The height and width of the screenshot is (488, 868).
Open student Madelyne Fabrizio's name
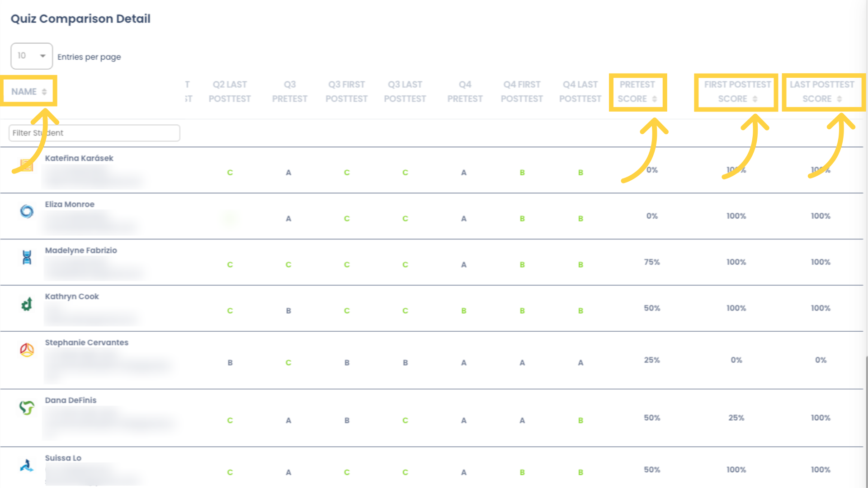[81, 250]
